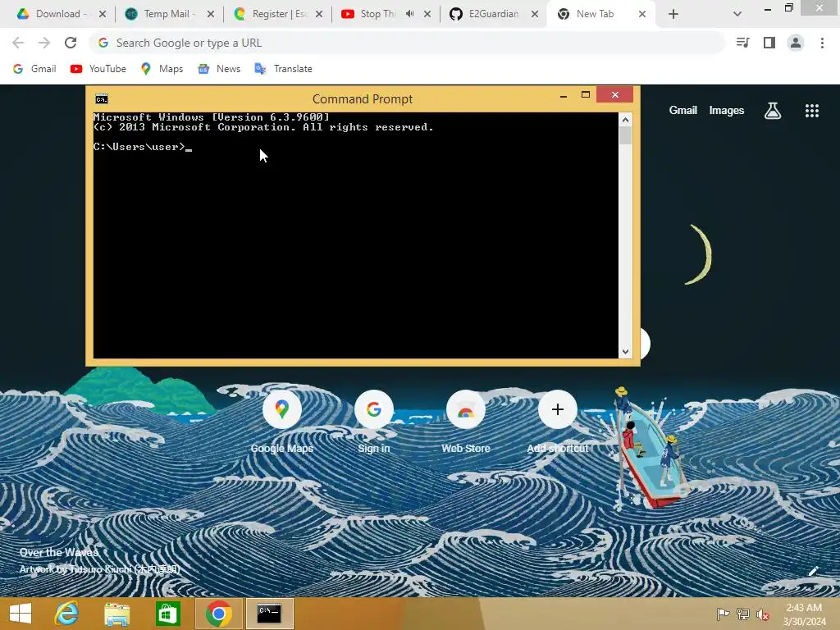
Task: Select the Command Prompt taskbar button
Action: click(x=269, y=614)
